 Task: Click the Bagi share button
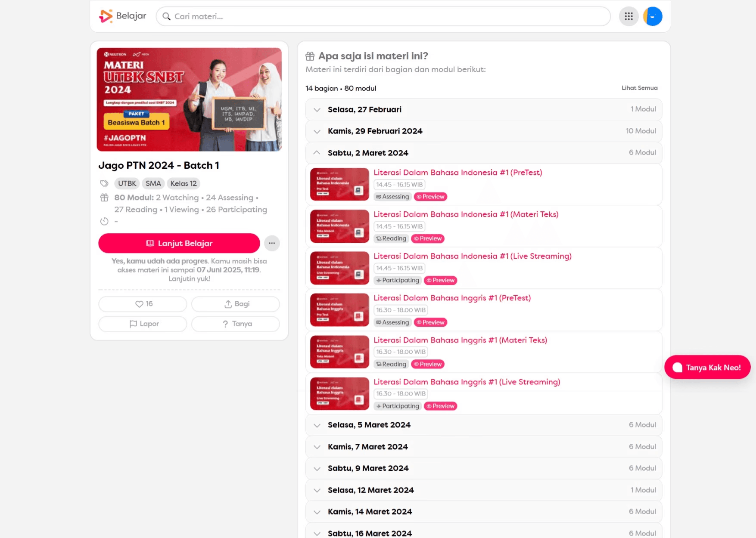[x=236, y=304]
